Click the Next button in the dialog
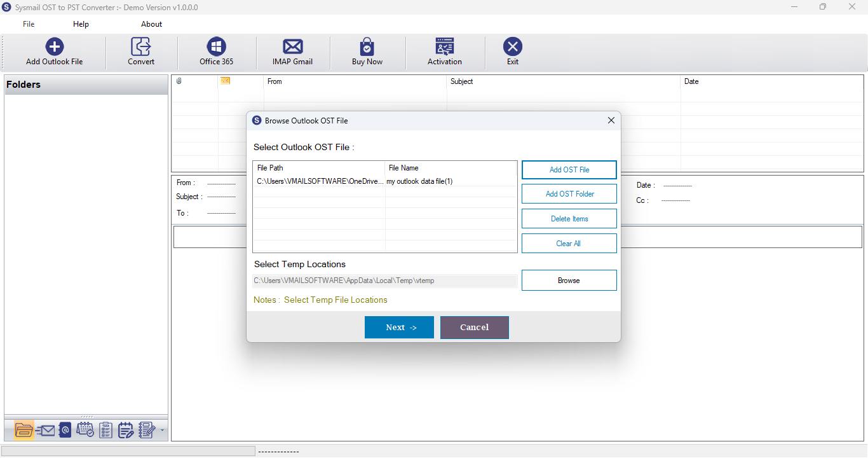Viewport: 868px width, 458px height. pos(399,327)
